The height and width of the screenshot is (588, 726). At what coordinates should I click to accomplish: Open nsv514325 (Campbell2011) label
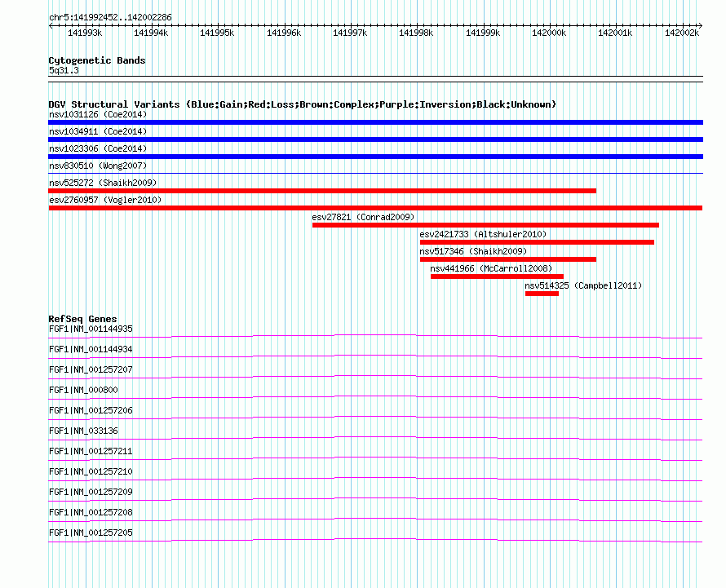(x=583, y=285)
